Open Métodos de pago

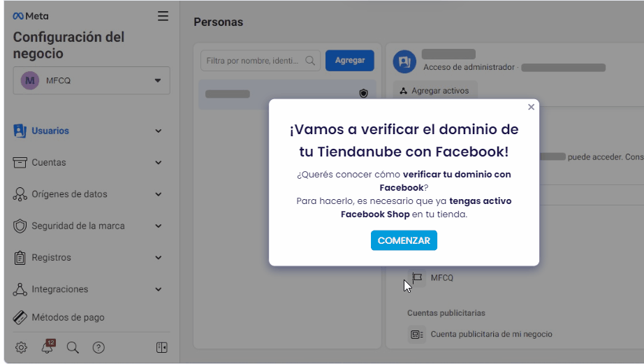pos(68,317)
